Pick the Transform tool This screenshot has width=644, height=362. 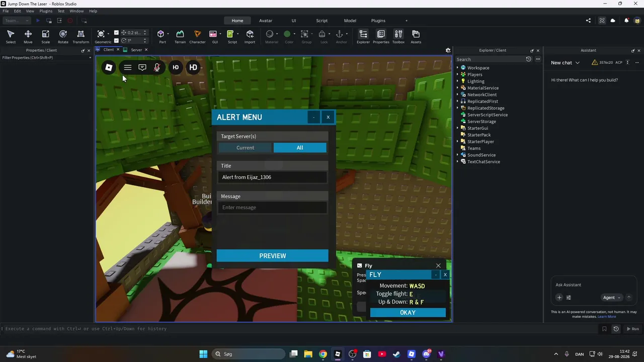[x=80, y=37]
